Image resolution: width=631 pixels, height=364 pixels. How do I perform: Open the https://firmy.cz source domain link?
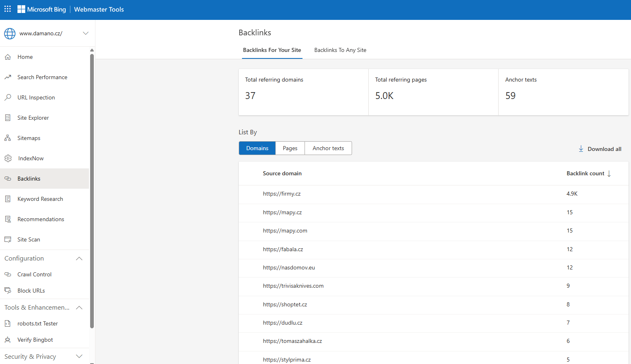pyautogui.click(x=282, y=194)
